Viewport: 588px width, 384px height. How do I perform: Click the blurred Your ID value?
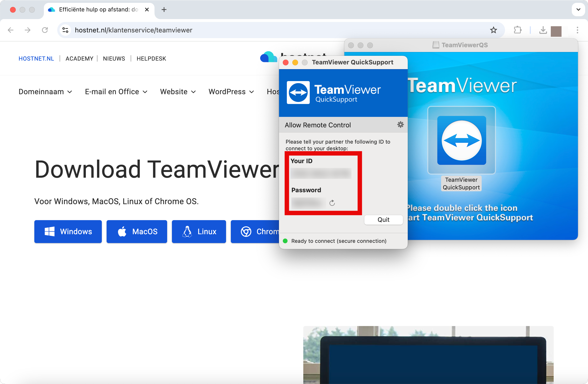321,173
